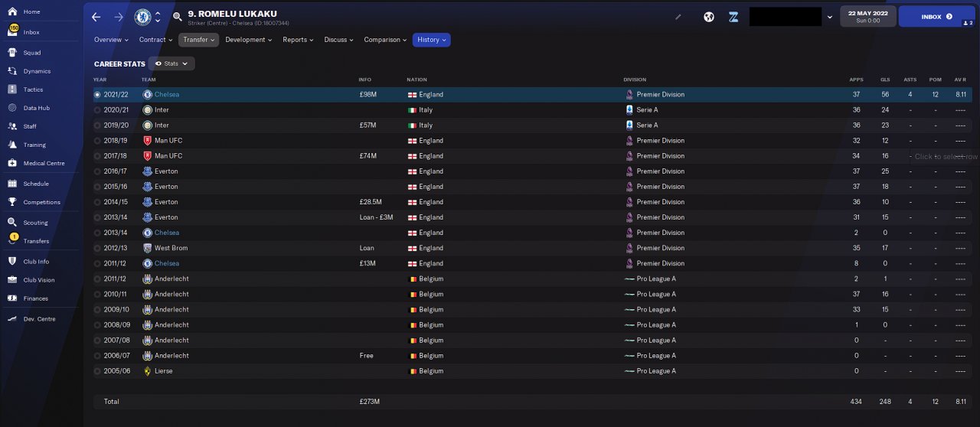
Task: Open the Club Info shield icon
Action: coord(12,262)
